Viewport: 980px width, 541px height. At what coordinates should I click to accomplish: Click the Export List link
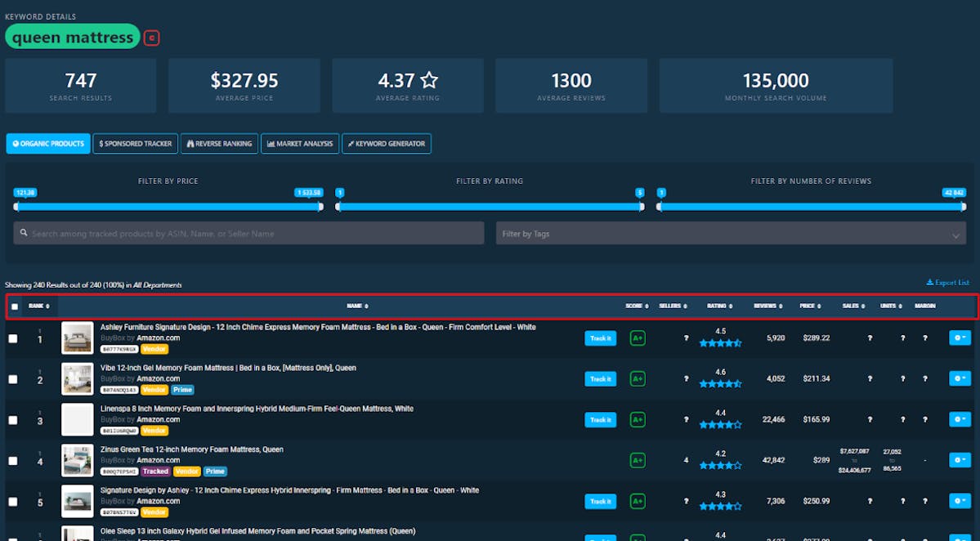point(947,283)
